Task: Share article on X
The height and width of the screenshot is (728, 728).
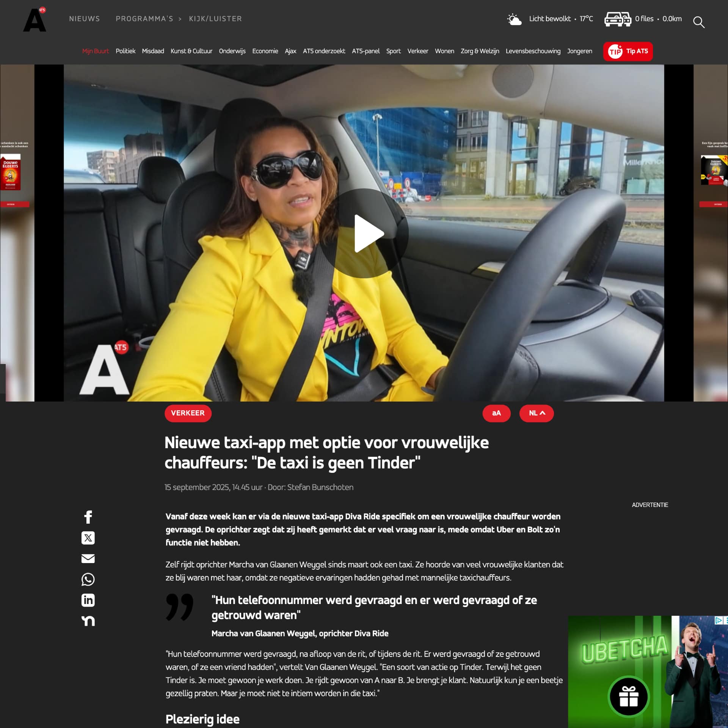Action: [x=88, y=538]
